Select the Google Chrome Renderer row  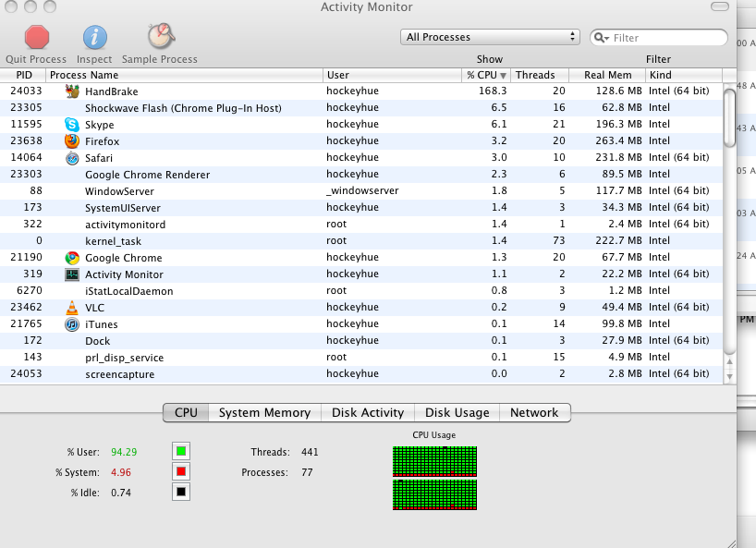point(361,175)
